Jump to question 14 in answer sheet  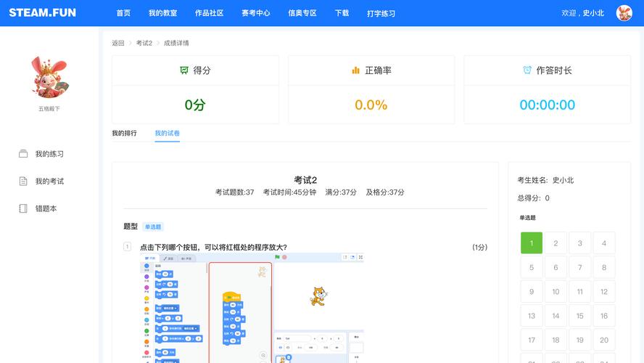(x=556, y=316)
